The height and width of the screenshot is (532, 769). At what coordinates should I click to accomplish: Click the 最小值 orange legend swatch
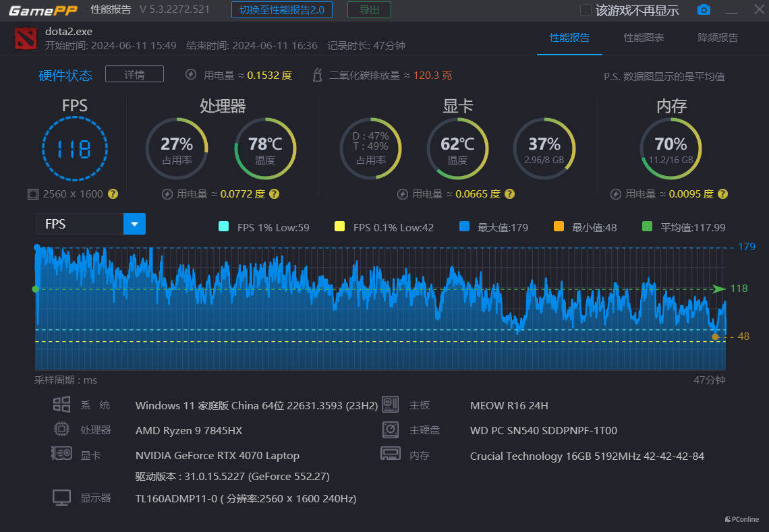click(x=559, y=227)
